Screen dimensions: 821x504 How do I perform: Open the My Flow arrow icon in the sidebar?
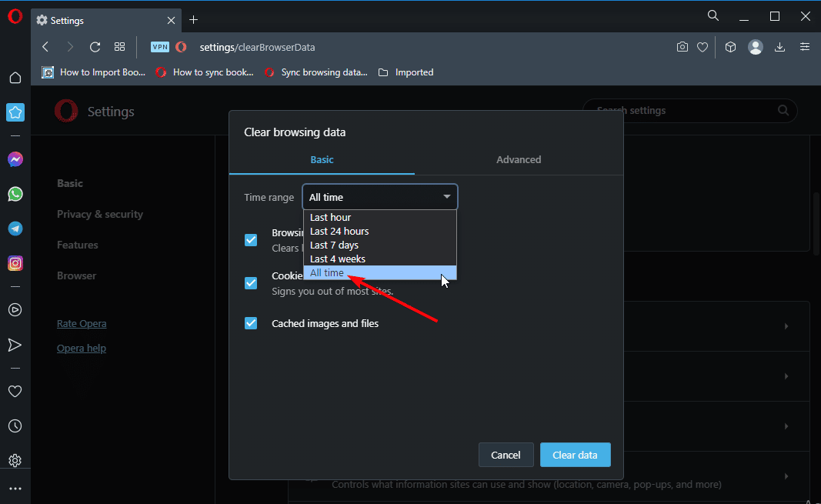15,345
